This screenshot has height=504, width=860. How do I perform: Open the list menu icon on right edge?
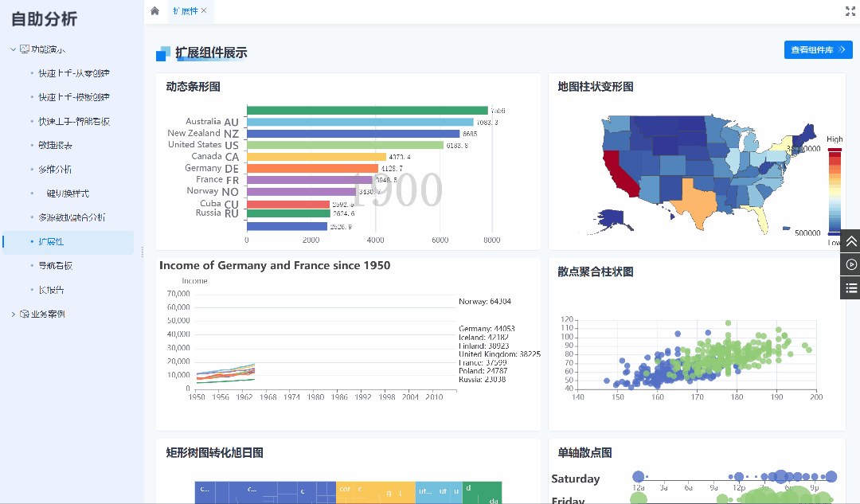point(850,287)
